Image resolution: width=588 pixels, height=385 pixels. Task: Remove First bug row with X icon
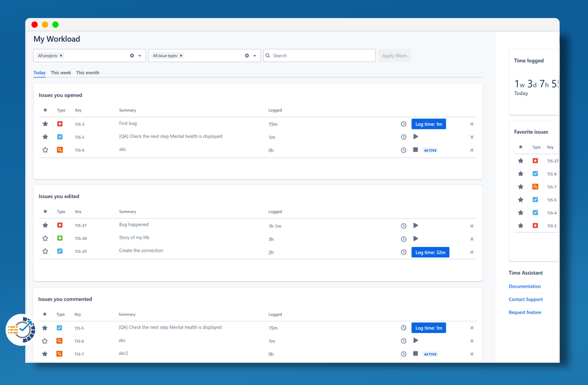click(x=472, y=124)
